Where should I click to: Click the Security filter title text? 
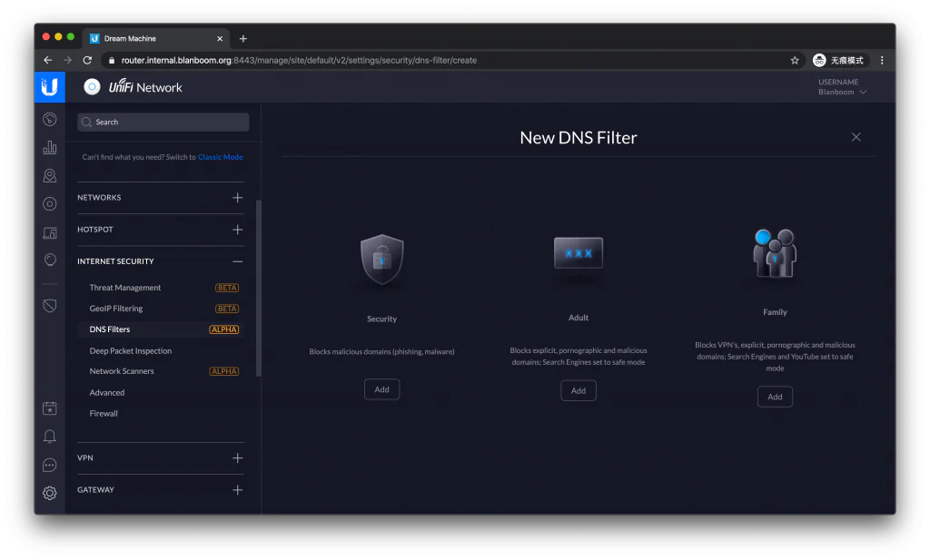[x=382, y=319]
